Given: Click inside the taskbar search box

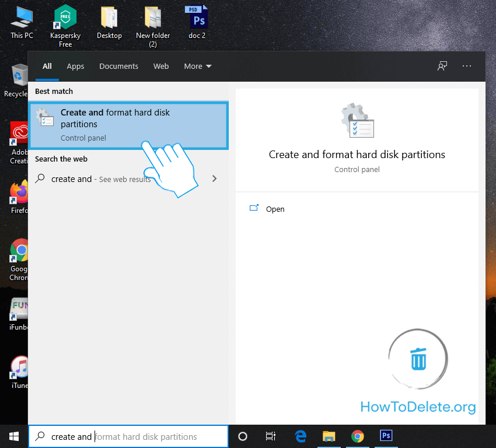Looking at the screenshot, I should click(x=134, y=436).
